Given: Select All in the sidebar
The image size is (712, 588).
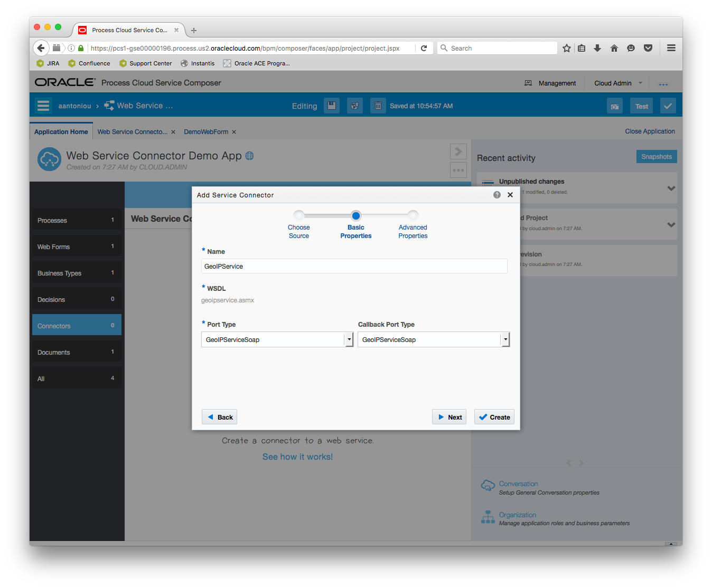Looking at the screenshot, I should pos(77,378).
